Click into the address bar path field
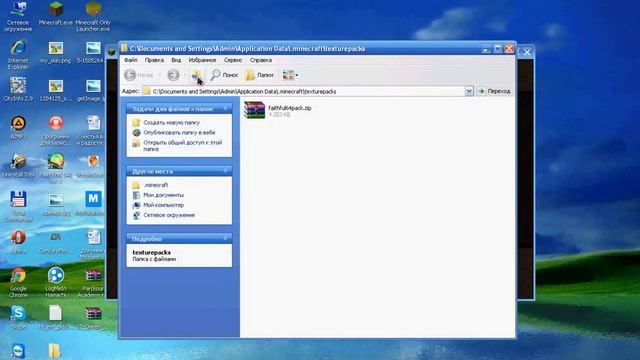Screen dimensions: 640x360 (303, 91)
